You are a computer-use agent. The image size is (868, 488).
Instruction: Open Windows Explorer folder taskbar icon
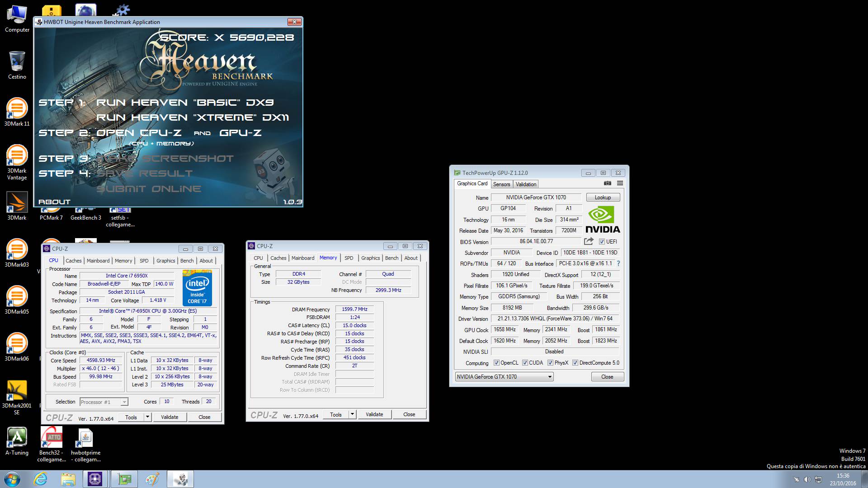pos(68,479)
